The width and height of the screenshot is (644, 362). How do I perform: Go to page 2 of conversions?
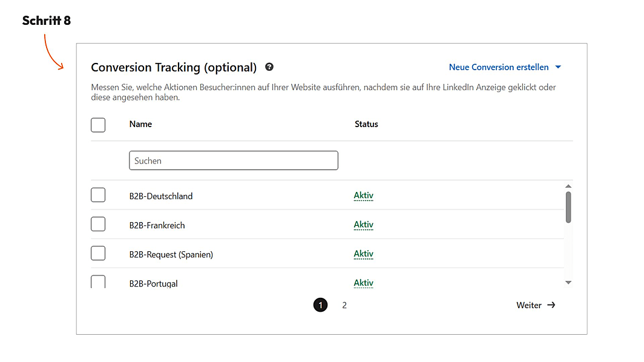(x=344, y=305)
